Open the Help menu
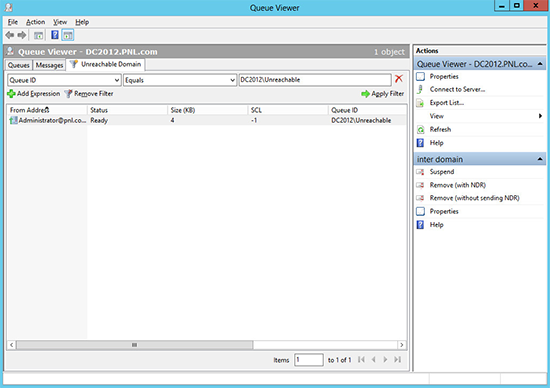Screen dimensions: 550x388 [x=82, y=22]
